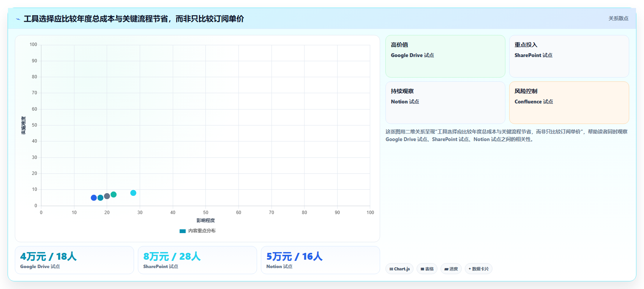Click the 内容重点分布 legend label
This screenshot has width=644, height=289.
pos(202,231)
